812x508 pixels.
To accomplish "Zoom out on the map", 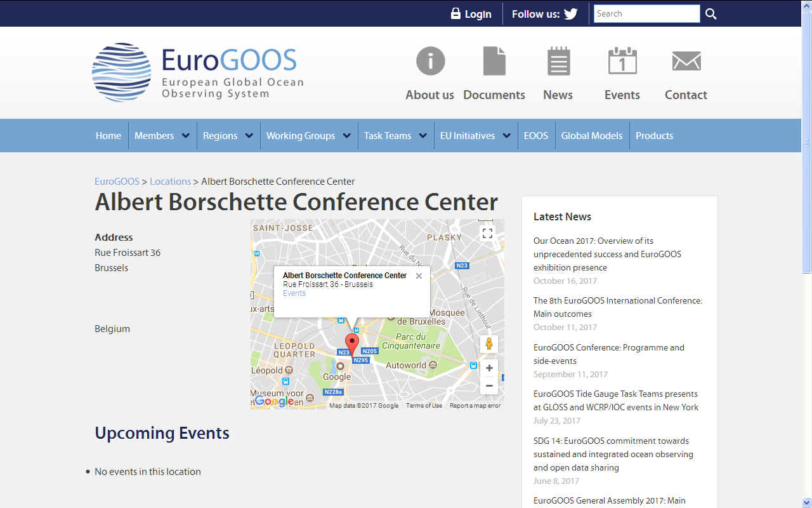I will click(x=489, y=385).
